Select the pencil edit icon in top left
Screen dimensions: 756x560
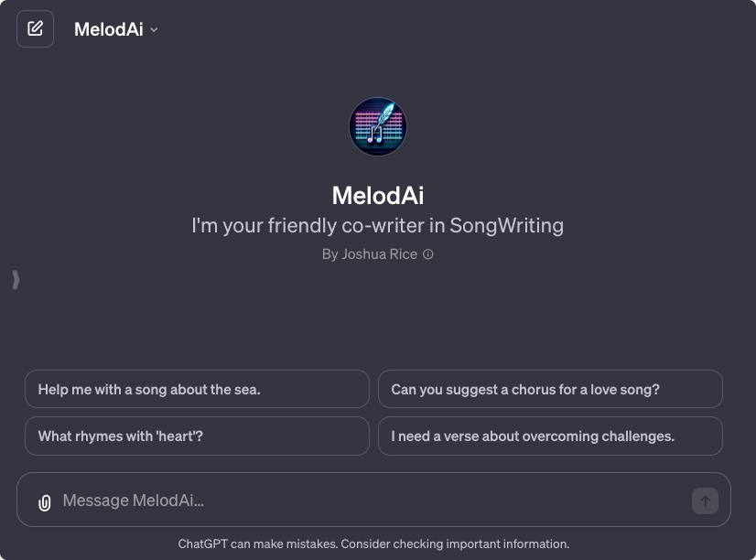(x=35, y=28)
